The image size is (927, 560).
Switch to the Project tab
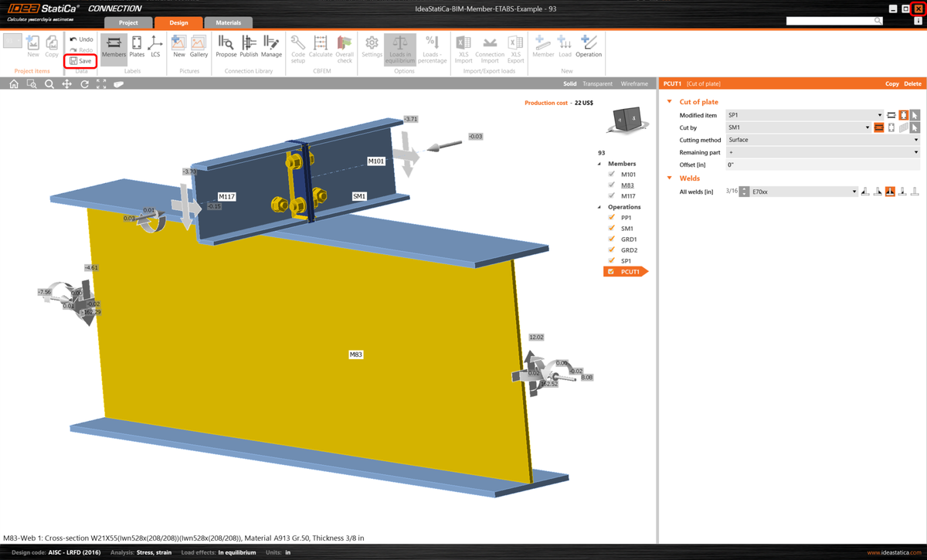tap(128, 22)
